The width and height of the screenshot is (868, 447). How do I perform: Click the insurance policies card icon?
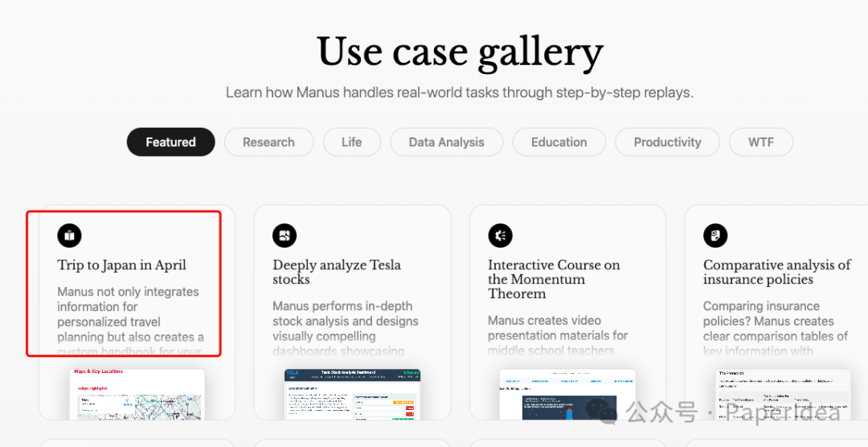(715, 236)
